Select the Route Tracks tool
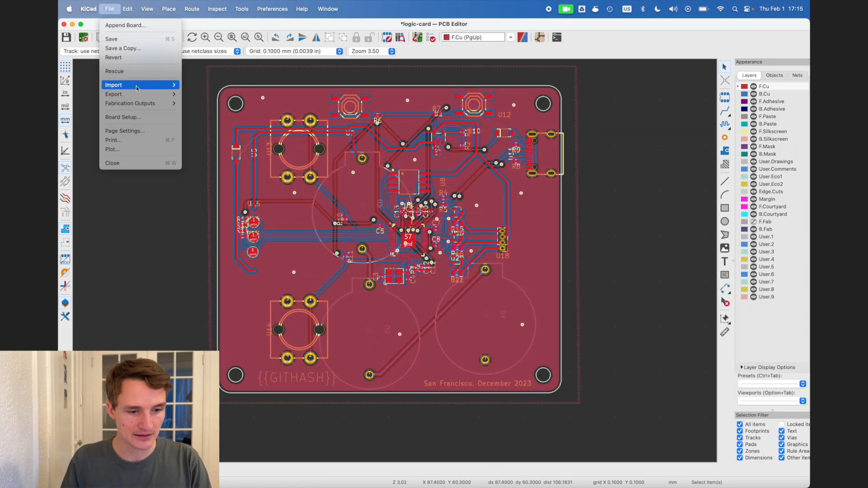 725,111
